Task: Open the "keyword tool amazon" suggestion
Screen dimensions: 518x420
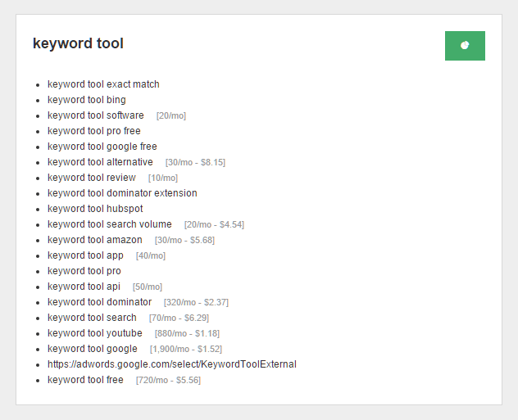Action: (x=95, y=240)
